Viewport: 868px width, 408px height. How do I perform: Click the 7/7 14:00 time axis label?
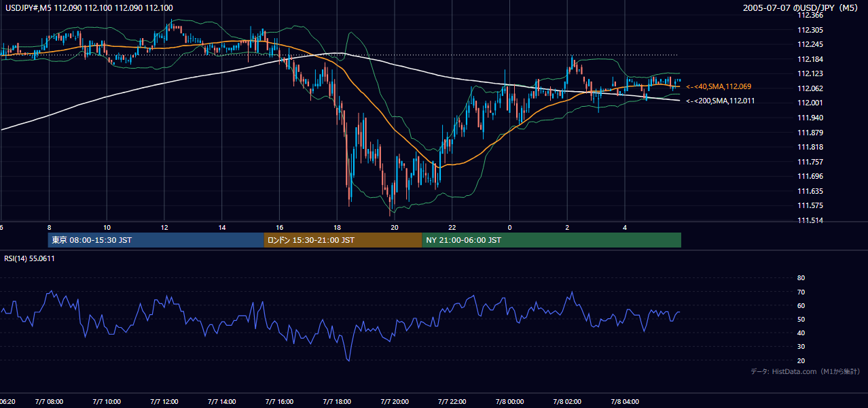[x=222, y=402]
